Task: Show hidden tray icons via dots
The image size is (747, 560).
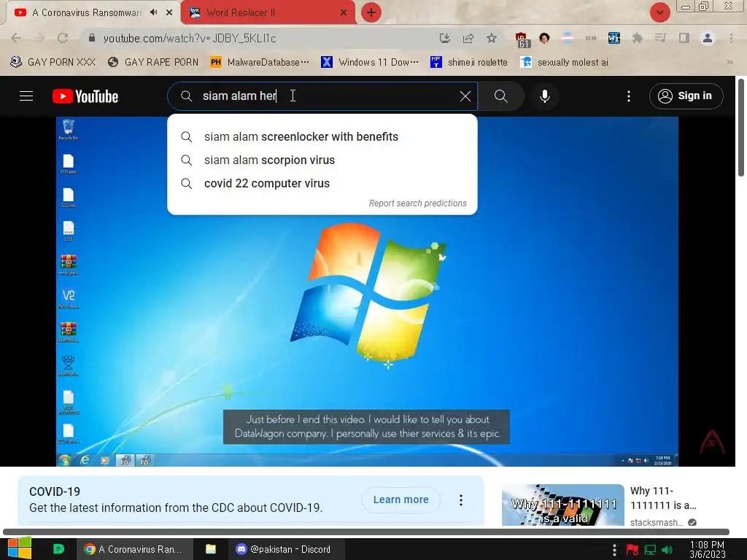Action: pyautogui.click(x=614, y=550)
